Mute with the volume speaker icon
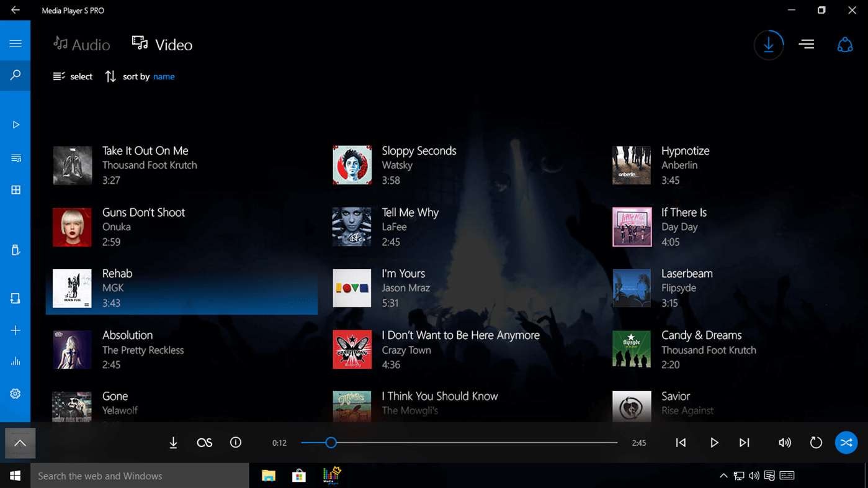 785,443
